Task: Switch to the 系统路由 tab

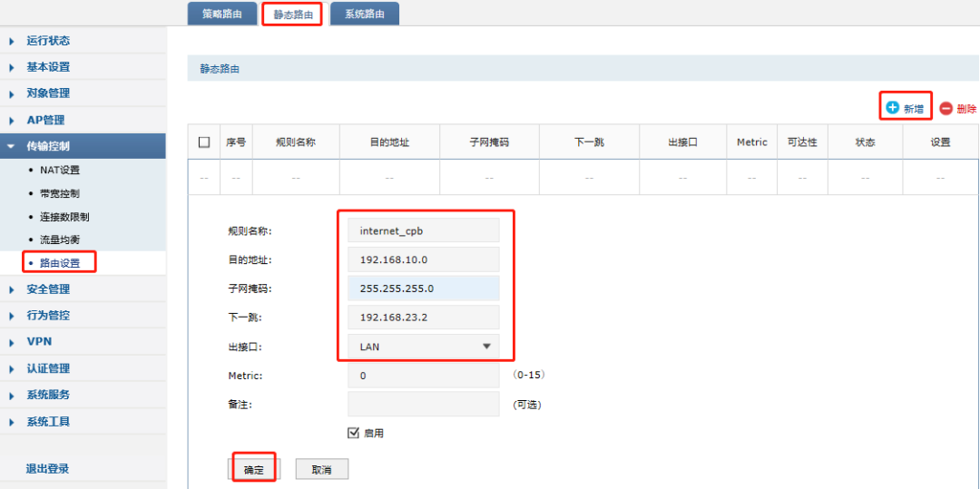Action: [x=365, y=14]
